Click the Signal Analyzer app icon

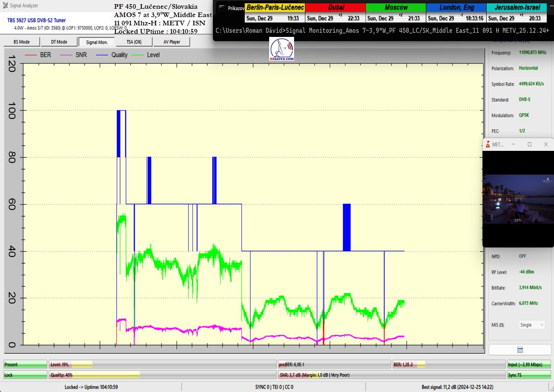click(6, 6)
